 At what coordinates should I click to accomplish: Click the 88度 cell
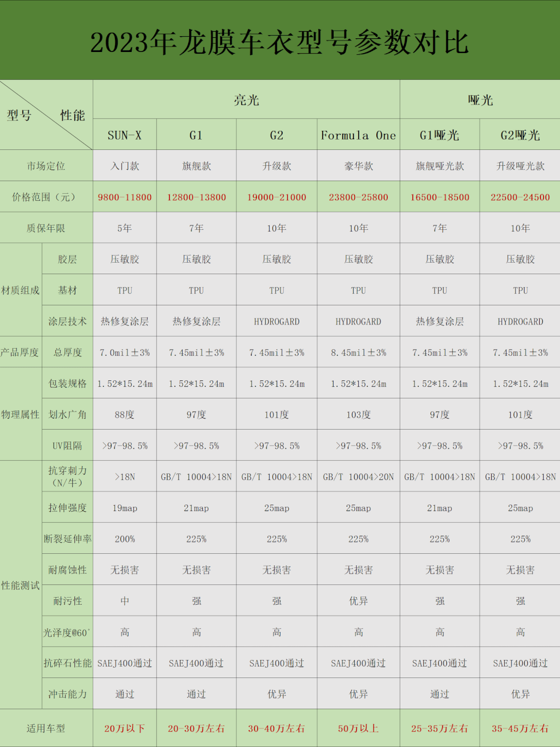pyautogui.click(x=125, y=415)
